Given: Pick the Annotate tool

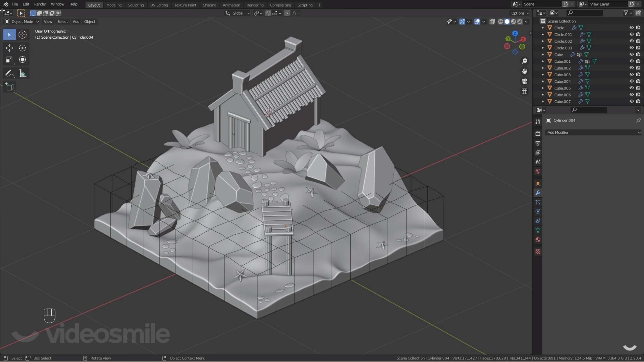Looking at the screenshot, I should pos(9,73).
